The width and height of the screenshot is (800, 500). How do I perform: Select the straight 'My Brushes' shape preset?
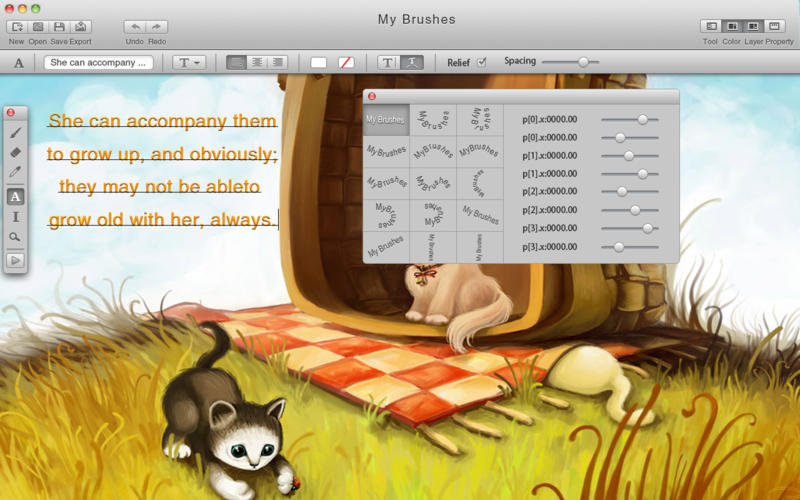[386, 120]
